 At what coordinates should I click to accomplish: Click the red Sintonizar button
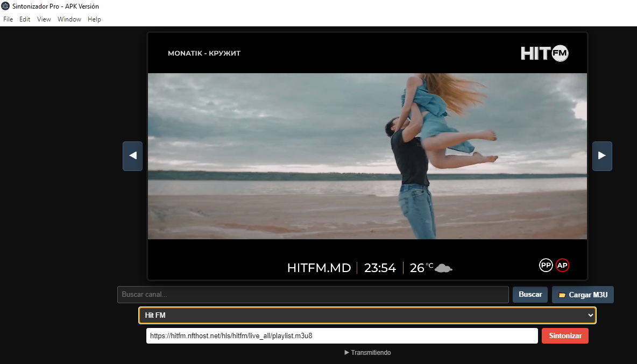565,336
